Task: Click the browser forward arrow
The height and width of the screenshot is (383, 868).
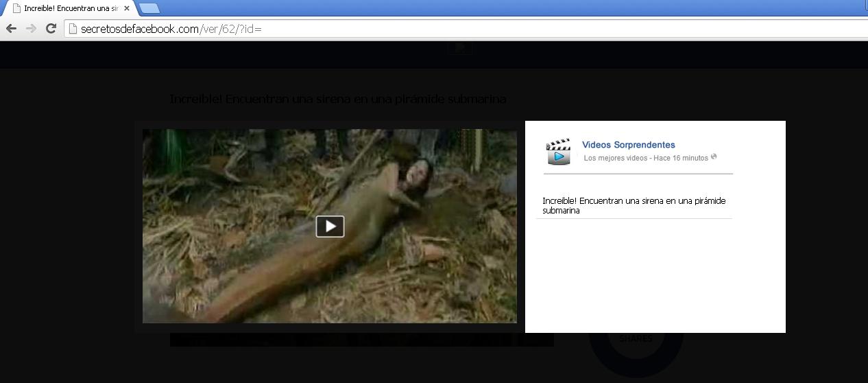Action: click(31, 28)
